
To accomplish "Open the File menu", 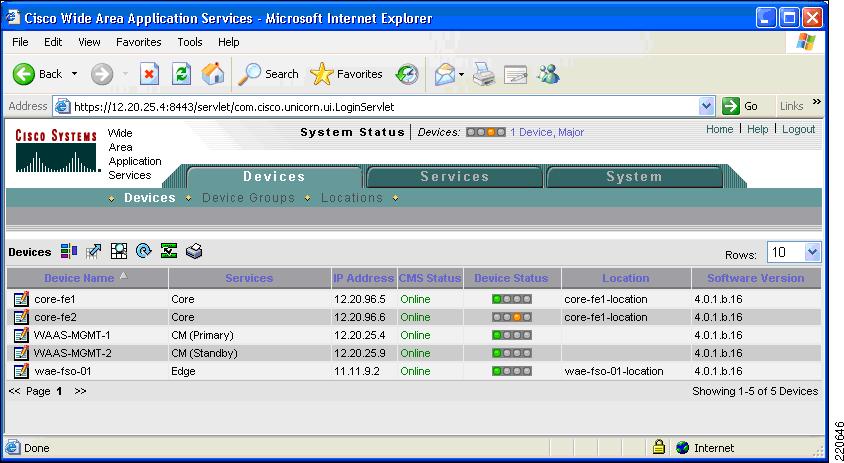I will pyautogui.click(x=20, y=42).
